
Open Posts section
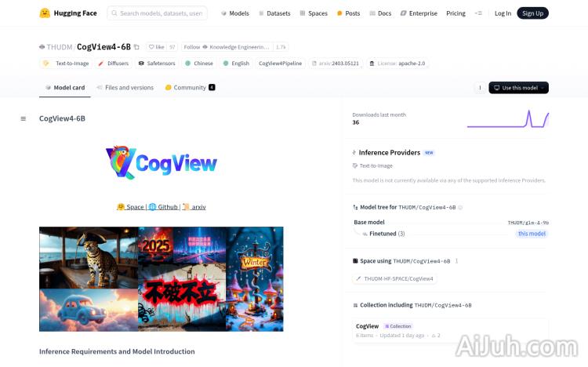348,13
